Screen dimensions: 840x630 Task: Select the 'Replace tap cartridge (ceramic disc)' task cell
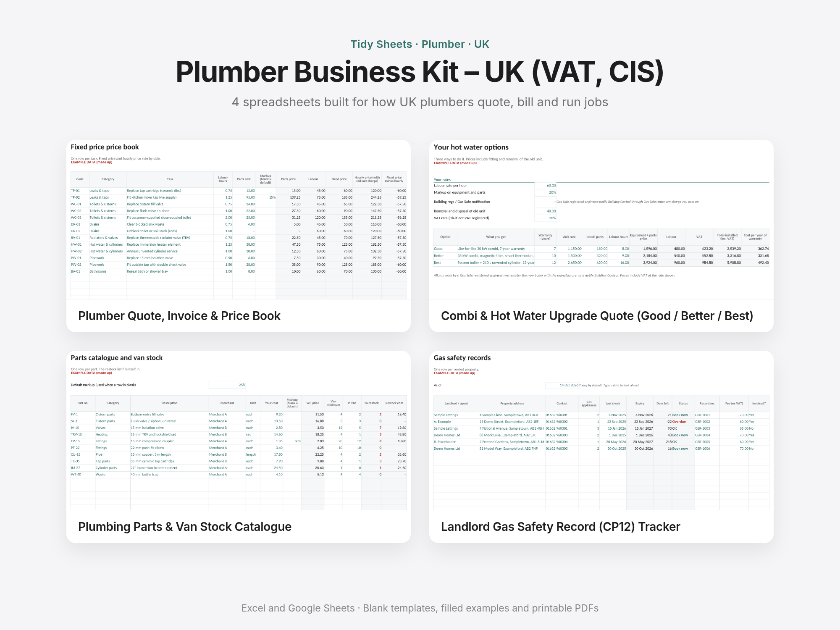coord(170,191)
